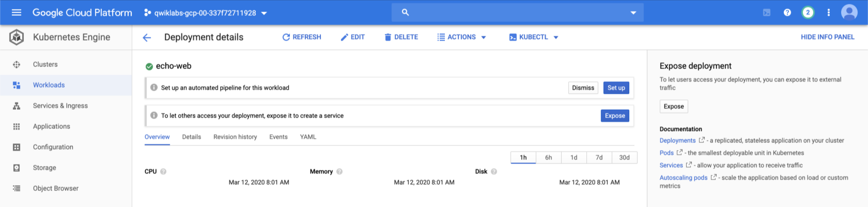
Task: Select the 1d time range
Action: click(574, 158)
